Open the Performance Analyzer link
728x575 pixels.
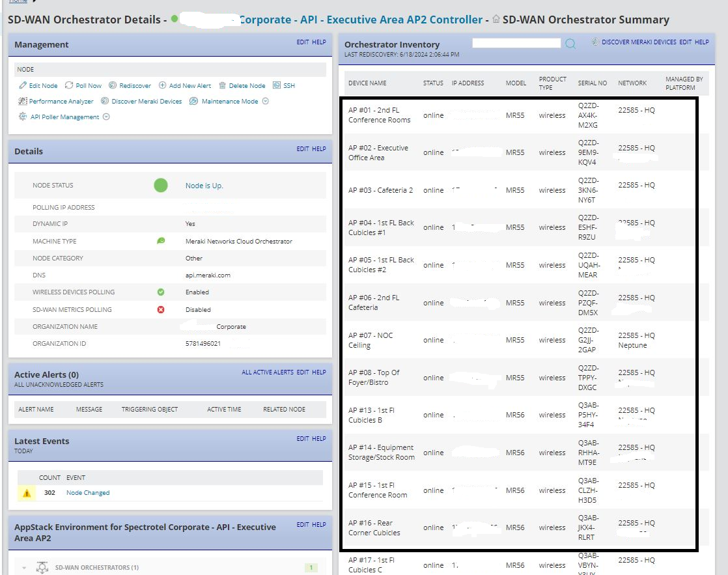click(x=61, y=101)
